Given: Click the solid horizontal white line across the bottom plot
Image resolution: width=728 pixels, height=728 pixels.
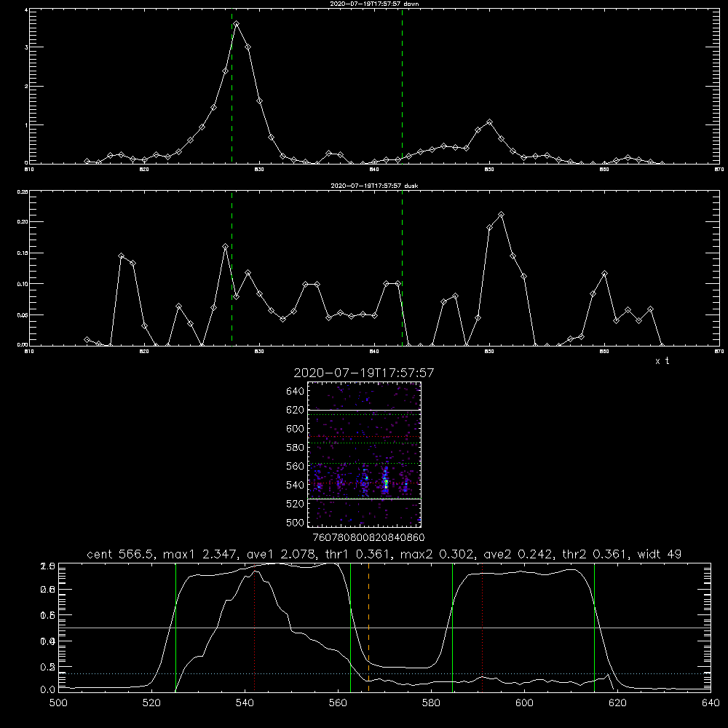Looking at the screenshot, I should [384, 628].
